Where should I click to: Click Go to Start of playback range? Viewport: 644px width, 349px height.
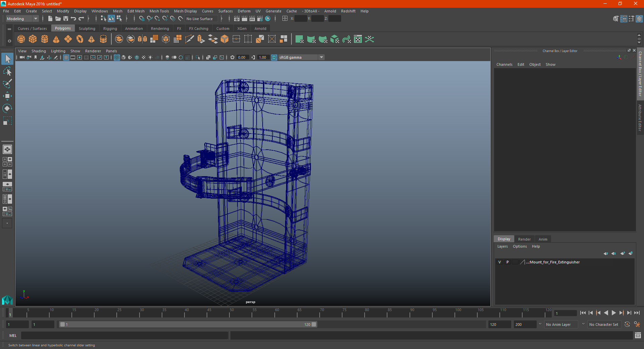[x=583, y=313]
